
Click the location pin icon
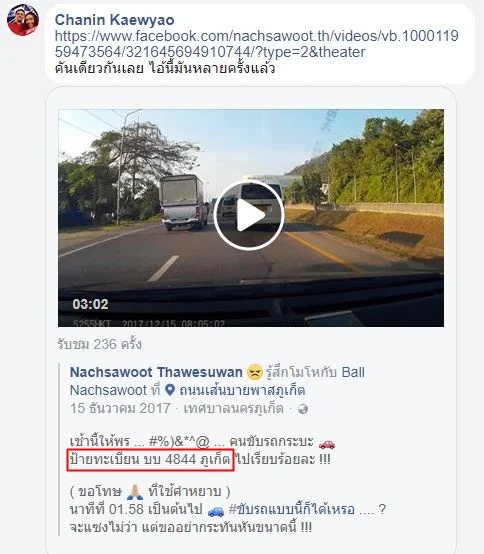pos(170,390)
